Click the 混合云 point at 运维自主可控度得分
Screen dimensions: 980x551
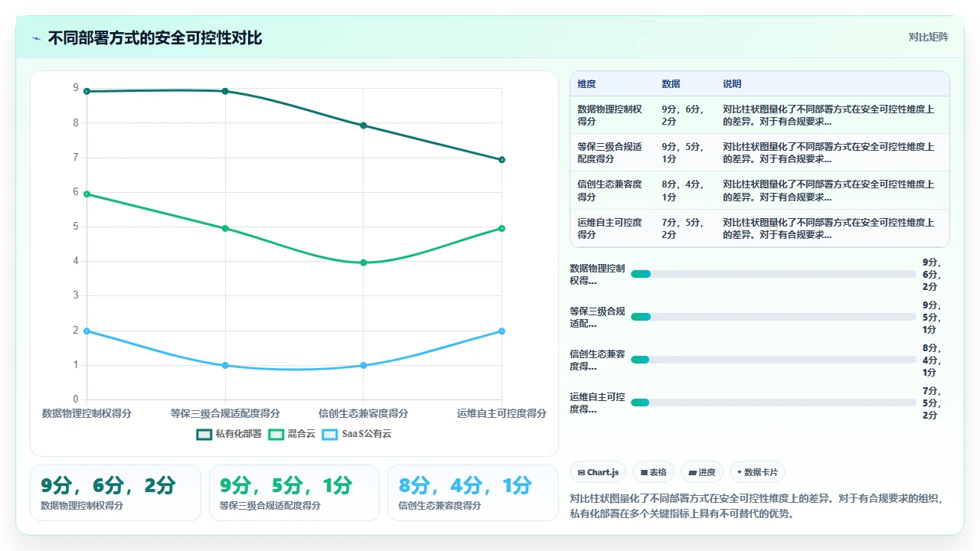502,228
